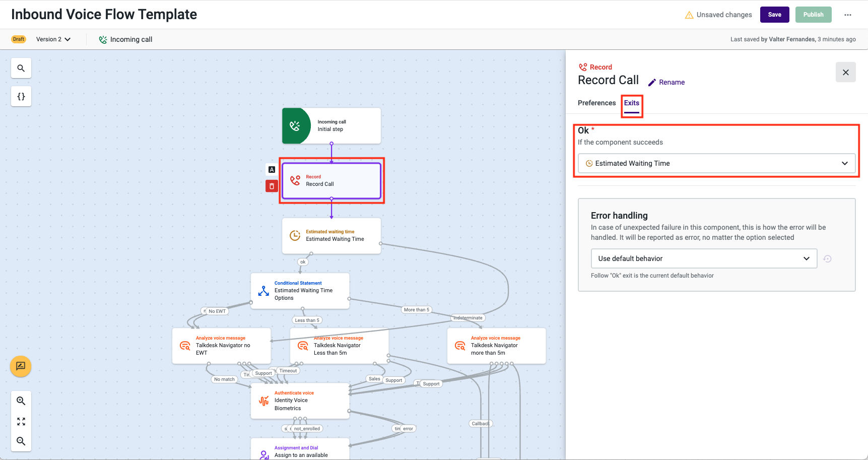The image size is (868, 460).
Task: Click the 'Timeout' exit label
Action: point(288,371)
